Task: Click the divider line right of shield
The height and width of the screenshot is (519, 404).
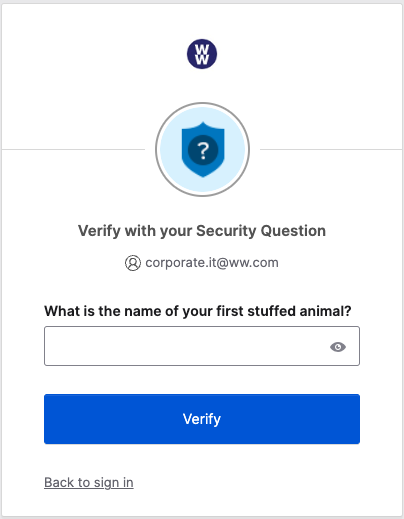Action: [x=331, y=149]
